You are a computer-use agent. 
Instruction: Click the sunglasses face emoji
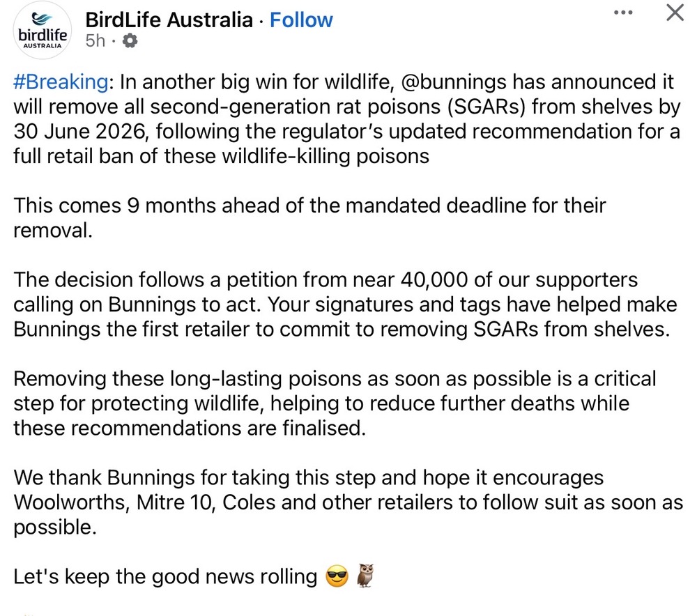click(x=338, y=577)
